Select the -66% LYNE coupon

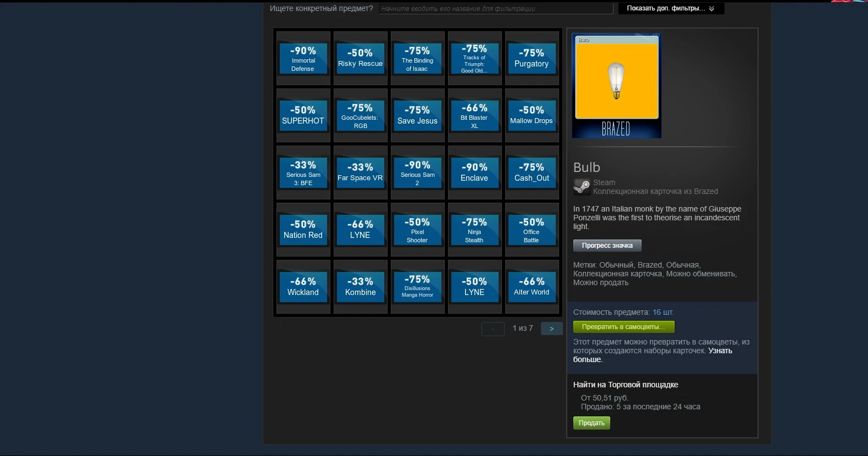[x=361, y=230]
